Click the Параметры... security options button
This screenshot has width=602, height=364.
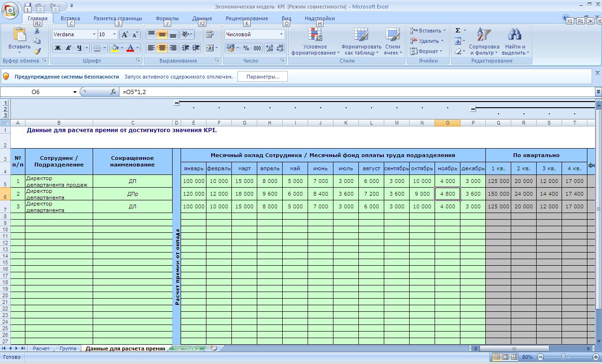click(x=262, y=77)
